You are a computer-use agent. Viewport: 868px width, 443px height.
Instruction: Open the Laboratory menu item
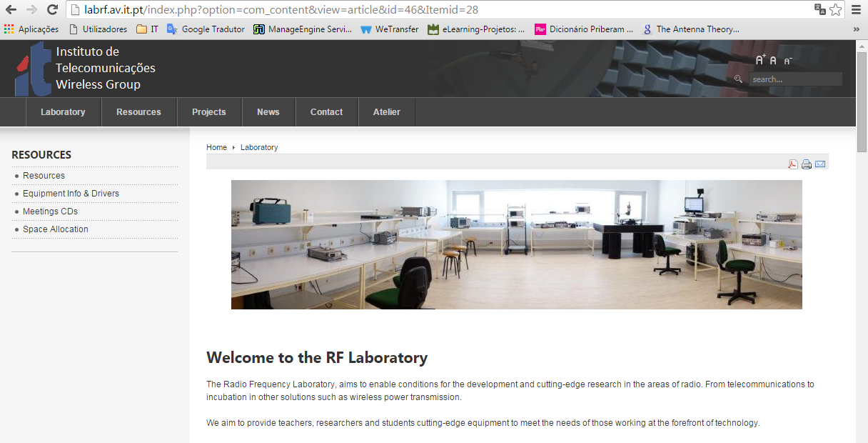[x=63, y=112]
